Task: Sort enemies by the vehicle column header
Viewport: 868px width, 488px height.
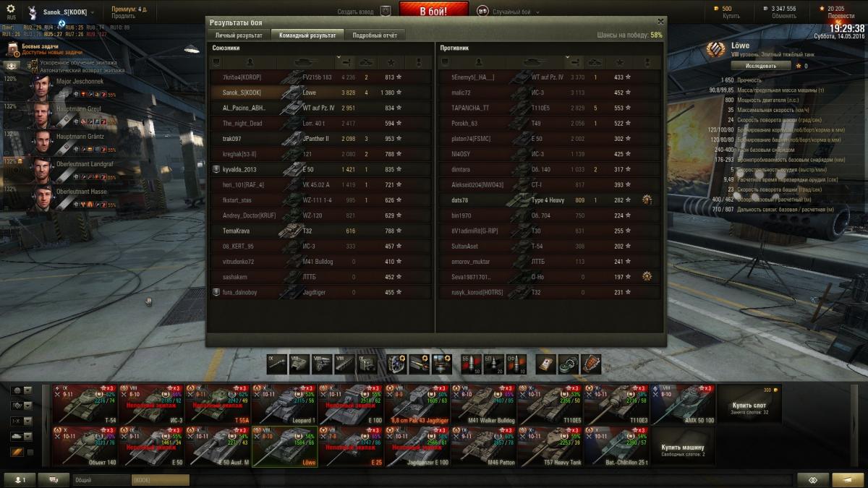Action: (x=537, y=63)
